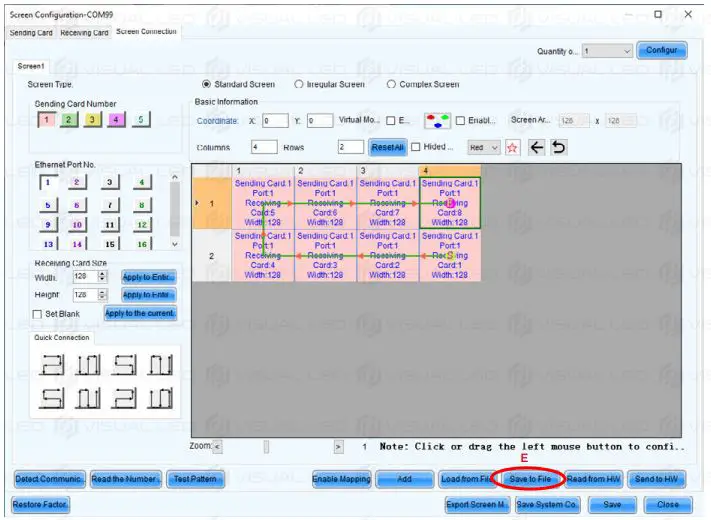
Task: Click into the Columns input field
Action: pyautogui.click(x=264, y=147)
